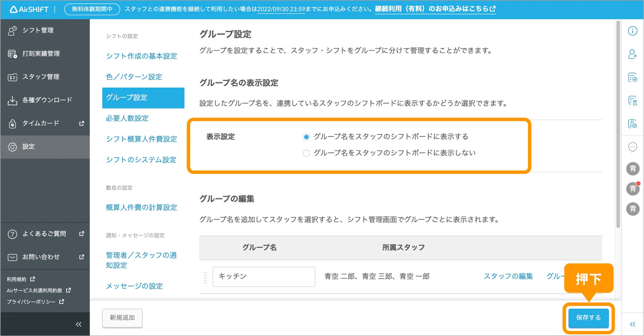Switch to 色／パターン設定 settings menu
This screenshot has width=644, height=336.
coord(134,77)
